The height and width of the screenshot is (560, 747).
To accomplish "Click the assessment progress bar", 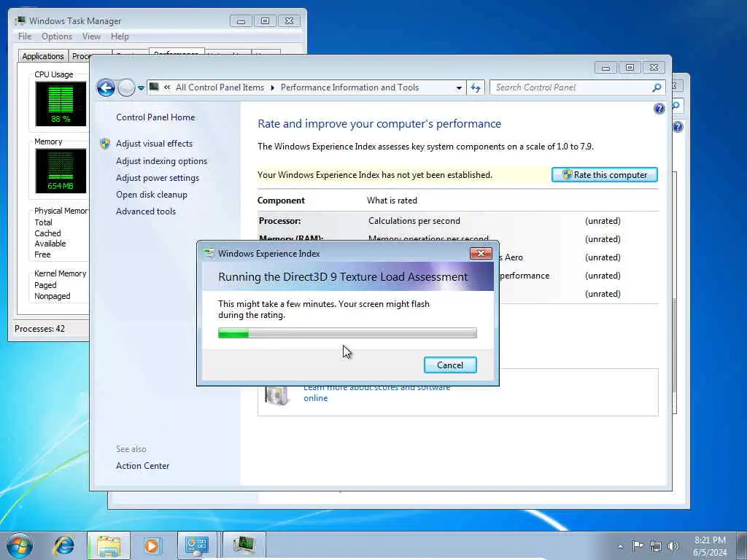I will (x=347, y=332).
